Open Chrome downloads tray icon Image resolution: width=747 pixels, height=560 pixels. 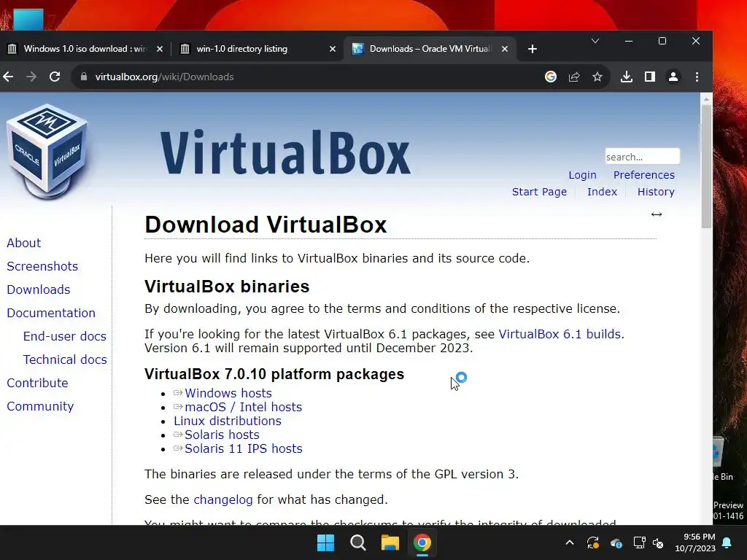(x=627, y=77)
